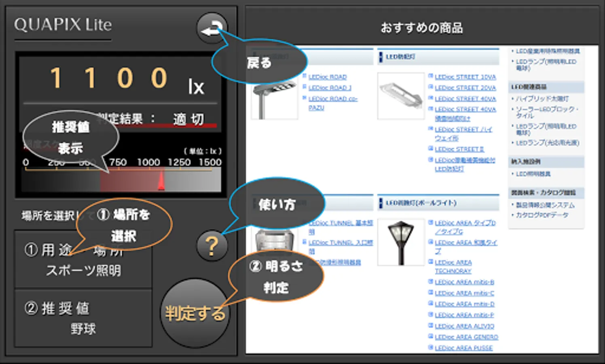The width and height of the screenshot is (605, 364).
Task: Open the LEDioc AREA mitis-C link
Action: click(x=464, y=293)
